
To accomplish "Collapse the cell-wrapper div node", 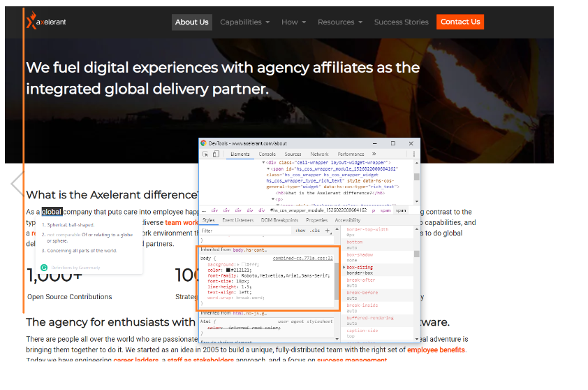I will (263, 162).
